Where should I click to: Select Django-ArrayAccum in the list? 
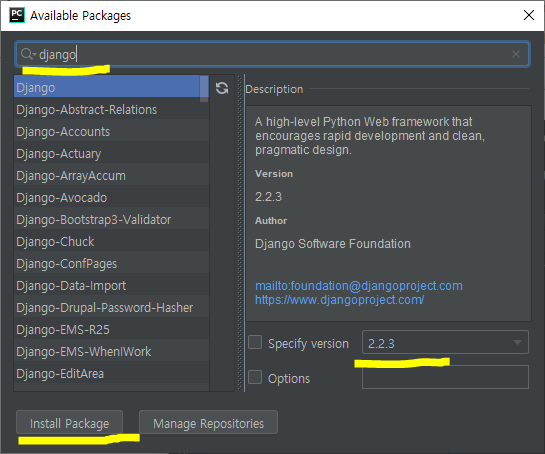[111, 175]
